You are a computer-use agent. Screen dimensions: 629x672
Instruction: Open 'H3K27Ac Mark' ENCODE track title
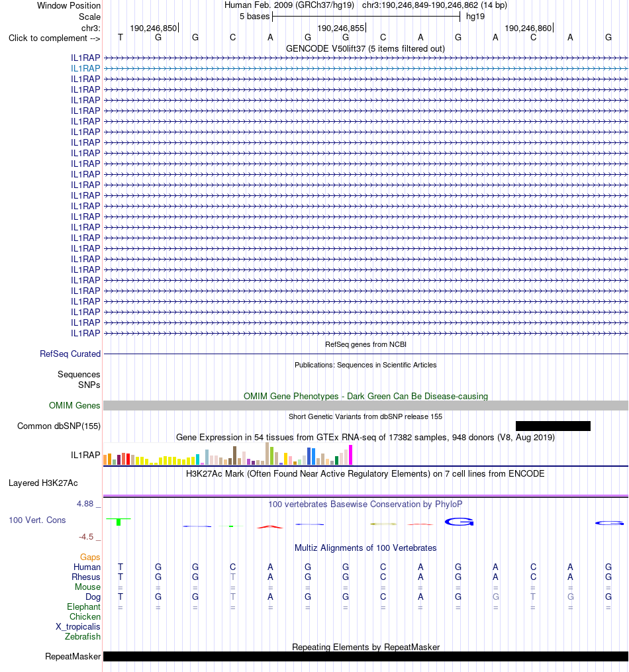pyautogui.click(x=365, y=473)
